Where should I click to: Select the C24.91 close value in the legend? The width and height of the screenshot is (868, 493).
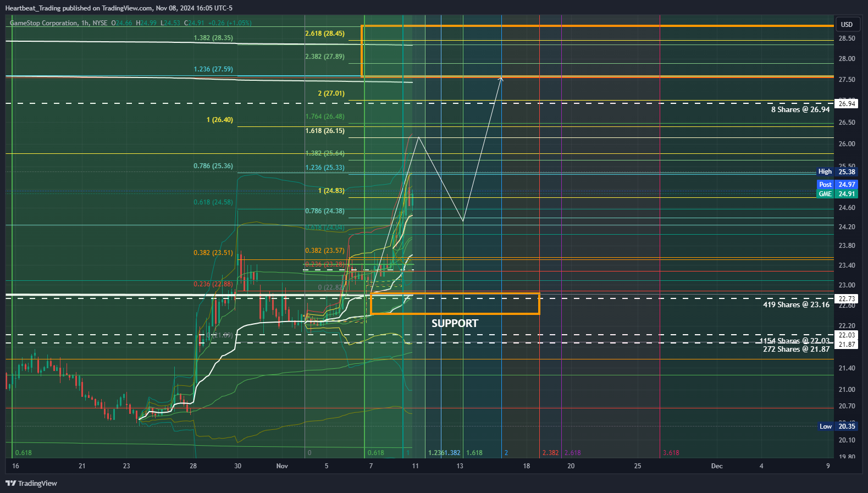[x=194, y=23]
